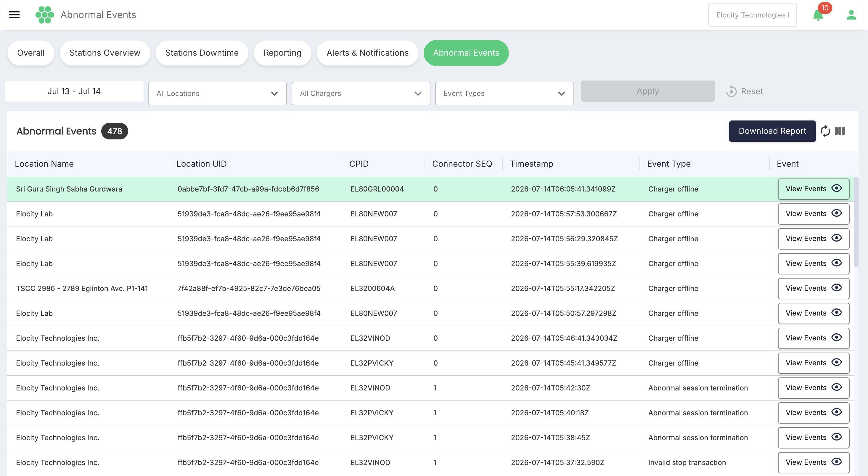The width and height of the screenshot is (868, 476).
Task: Click the Abnormal Events page title
Action: (98, 15)
